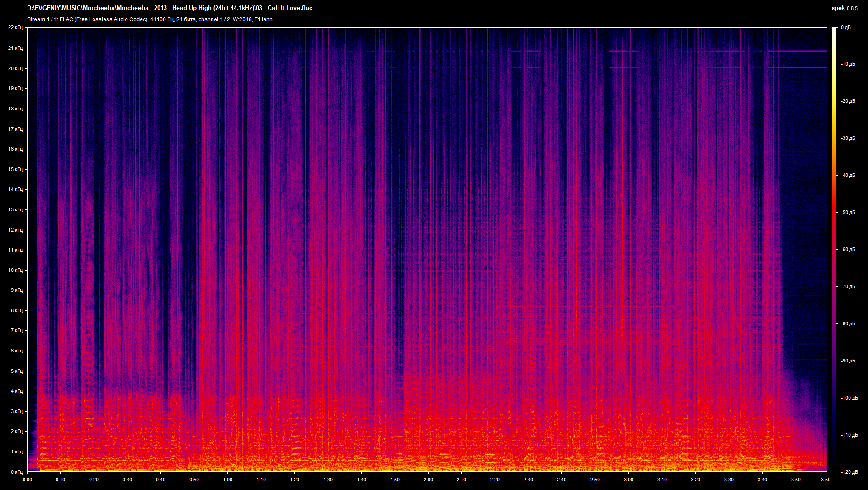Click the '-60 дБ' level scale label
The height and width of the screenshot is (490, 868).
[x=848, y=250]
